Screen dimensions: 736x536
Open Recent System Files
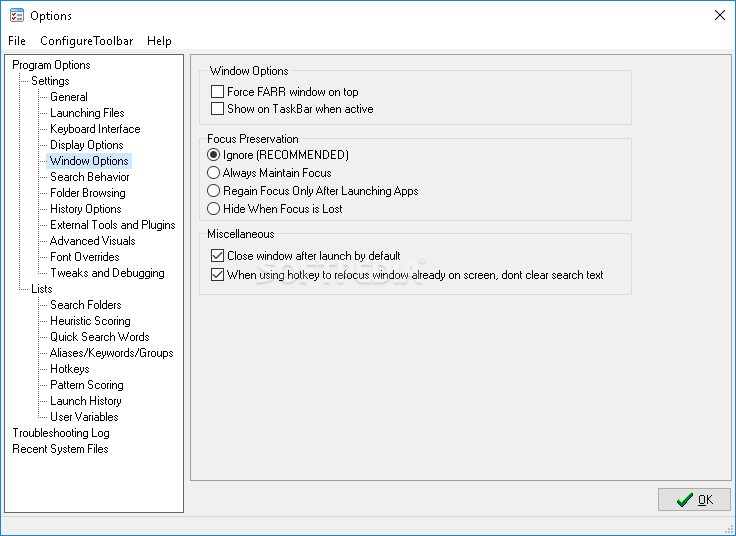(x=60, y=449)
